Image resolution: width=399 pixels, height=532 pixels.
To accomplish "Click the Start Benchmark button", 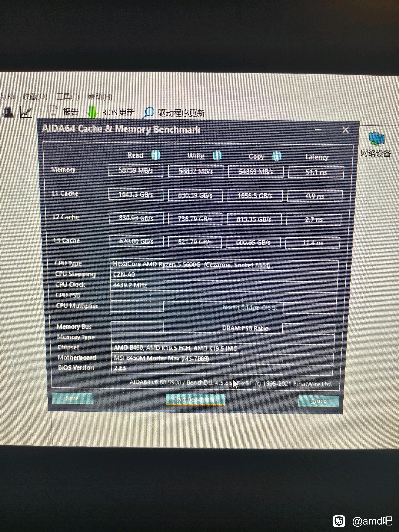I will 196,399.
